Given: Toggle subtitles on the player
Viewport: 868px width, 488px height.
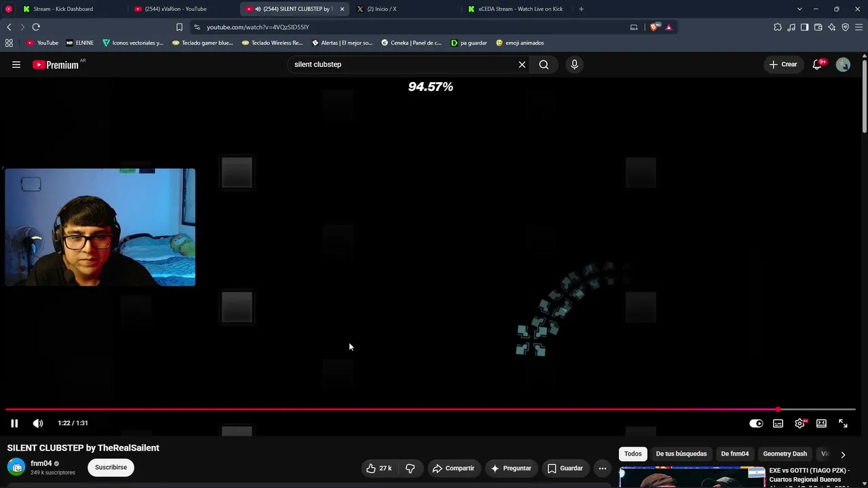Looking at the screenshot, I should (x=778, y=423).
